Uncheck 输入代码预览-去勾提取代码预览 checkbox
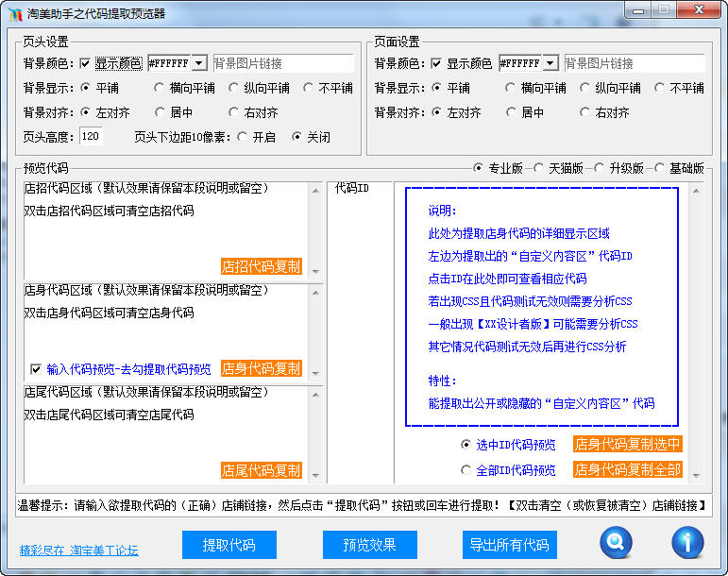This screenshot has width=728, height=576. pyautogui.click(x=36, y=369)
